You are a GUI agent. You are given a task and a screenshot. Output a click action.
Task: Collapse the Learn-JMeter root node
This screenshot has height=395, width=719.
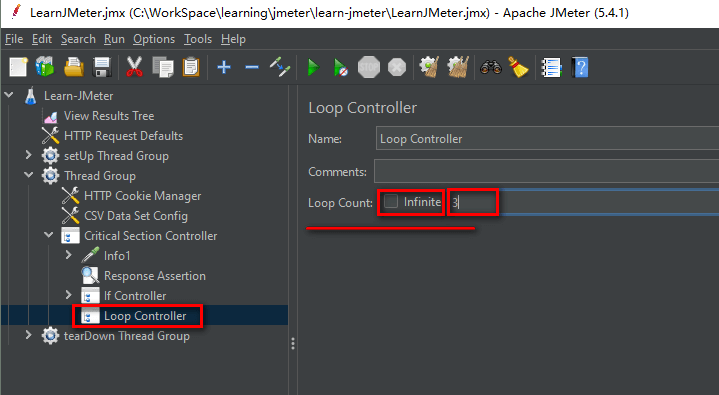click(x=9, y=95)
